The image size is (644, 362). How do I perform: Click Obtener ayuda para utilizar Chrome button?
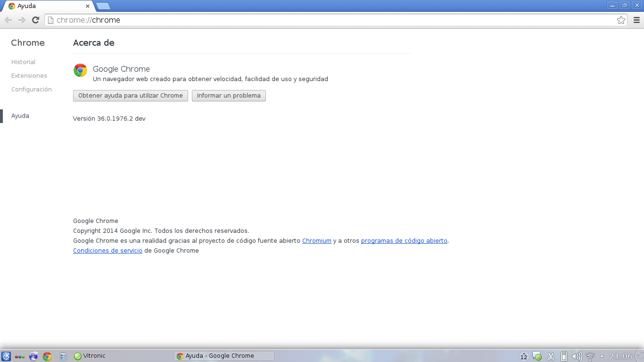[131, 96]
